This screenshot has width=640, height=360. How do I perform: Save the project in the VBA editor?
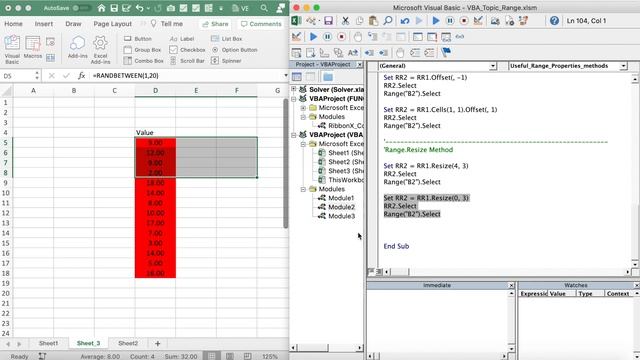tap(329, 21)
